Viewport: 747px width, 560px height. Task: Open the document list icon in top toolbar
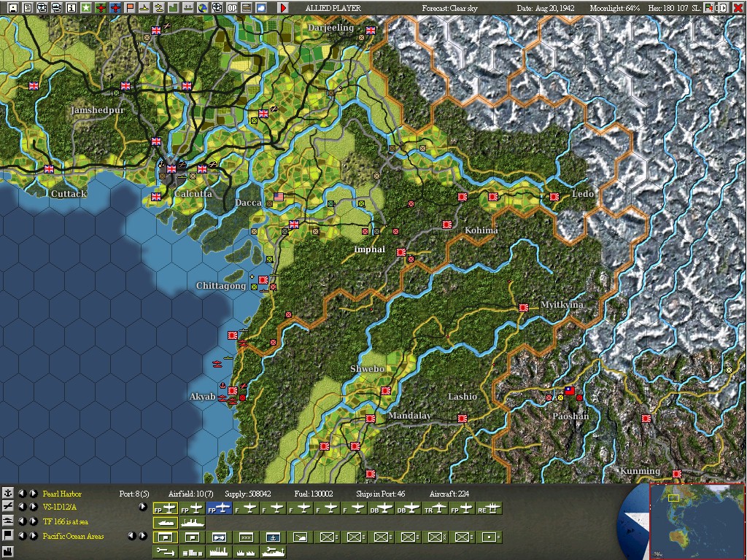click(28, 7)
